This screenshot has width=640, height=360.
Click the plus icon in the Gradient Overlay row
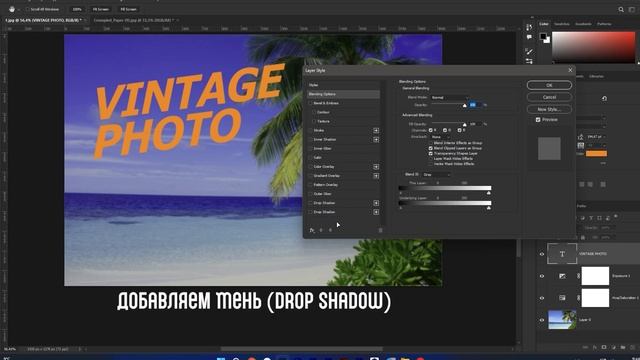[376, 176]
